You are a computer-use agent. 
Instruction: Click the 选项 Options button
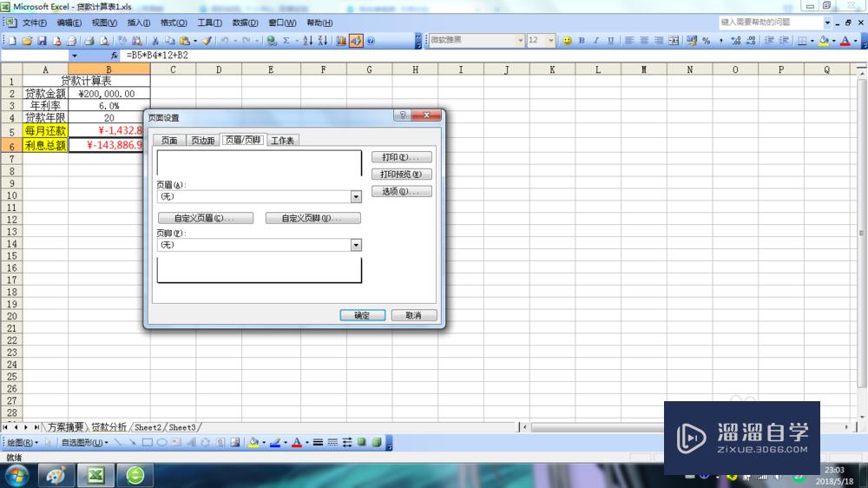click(401, 192)
